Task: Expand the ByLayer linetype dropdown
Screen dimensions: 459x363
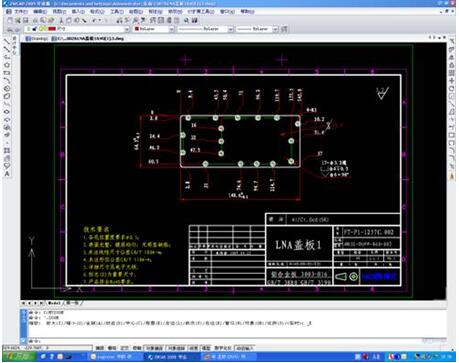Action: click(x=205, y=29)
